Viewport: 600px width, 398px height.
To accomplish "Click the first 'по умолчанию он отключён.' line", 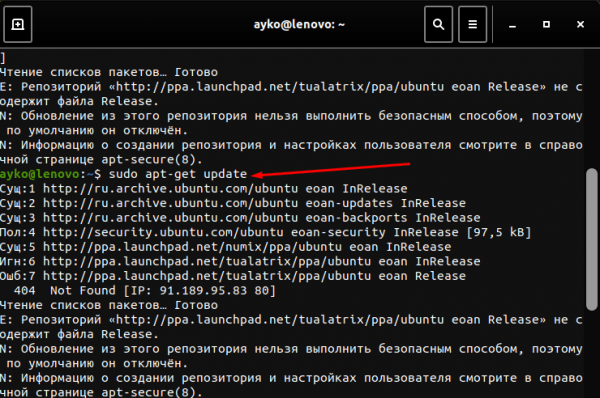I will [x=97, y=130].
